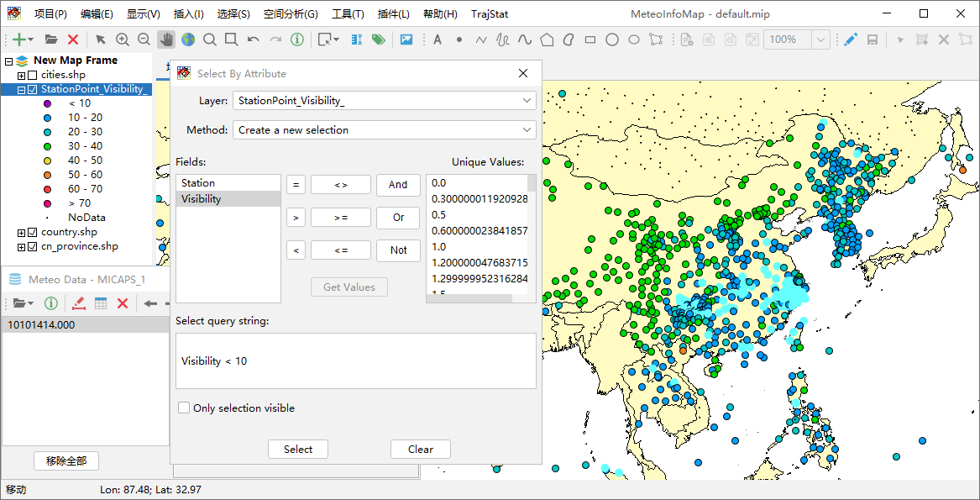
Task: Open the Method combo box
Action: pos(384,130)
